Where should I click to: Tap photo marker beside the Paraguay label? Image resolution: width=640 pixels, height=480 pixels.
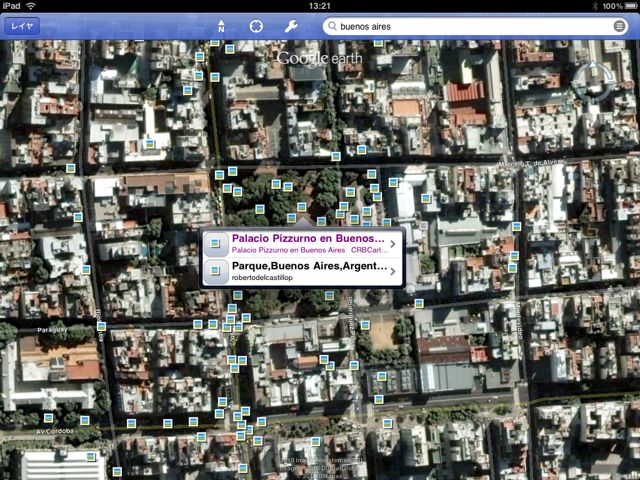[101, 326]
